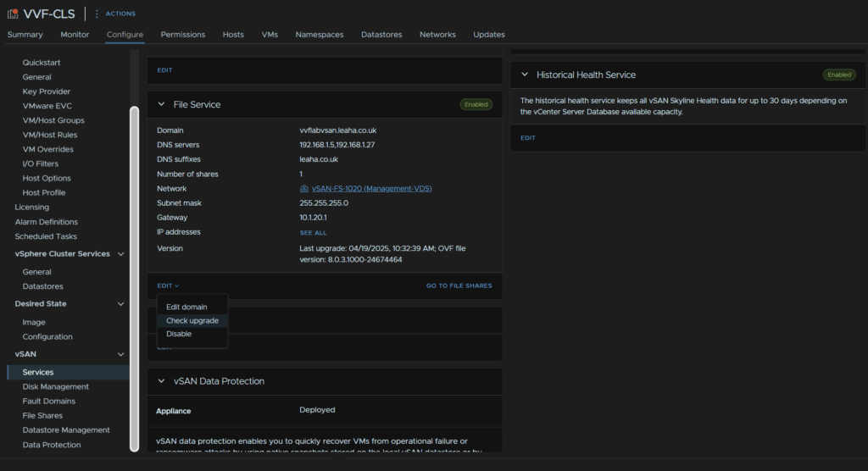Choose Edit domain from the menu
868x471 pixels.
(x=186, y=307)
